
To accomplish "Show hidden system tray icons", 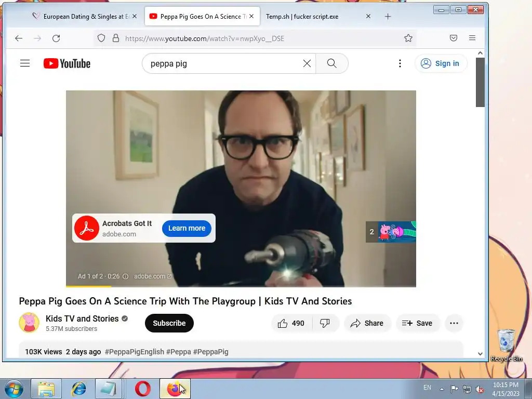I will pyautogui.click(x=442, y=389).
